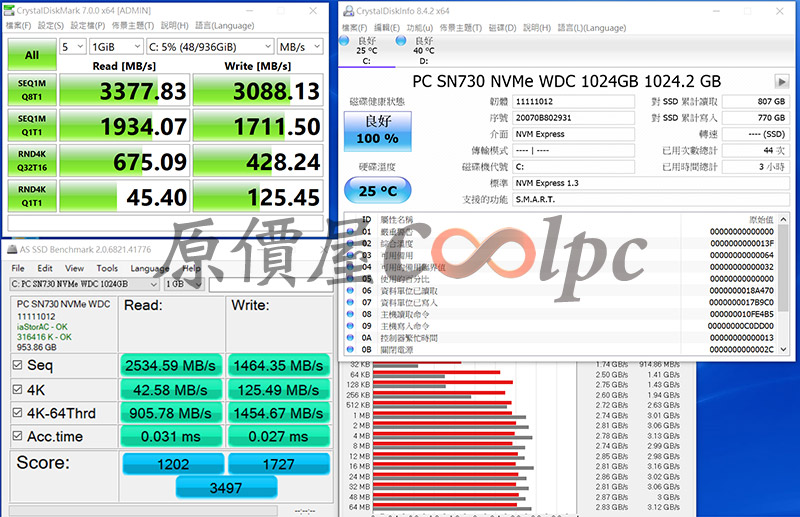Select drive C: status tab at 25 °C
The image size is (800, 517).
[366, 51]
